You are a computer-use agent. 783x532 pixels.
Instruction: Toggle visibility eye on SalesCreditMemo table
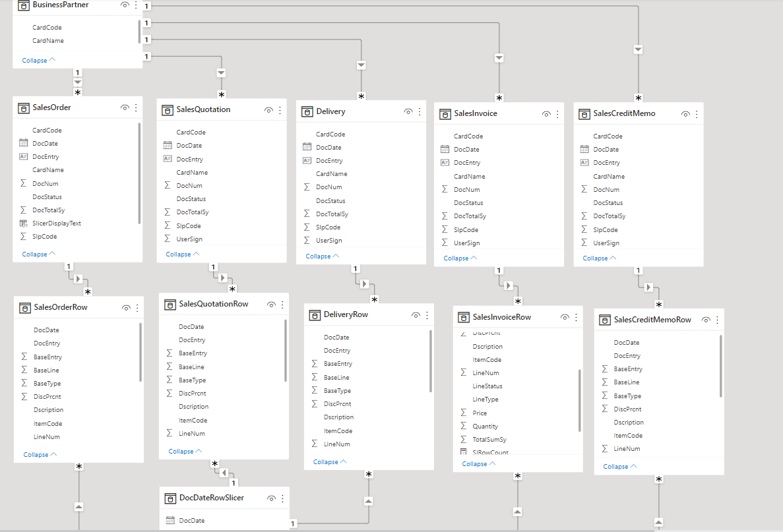pyautogui.click(x=685, y=114)
